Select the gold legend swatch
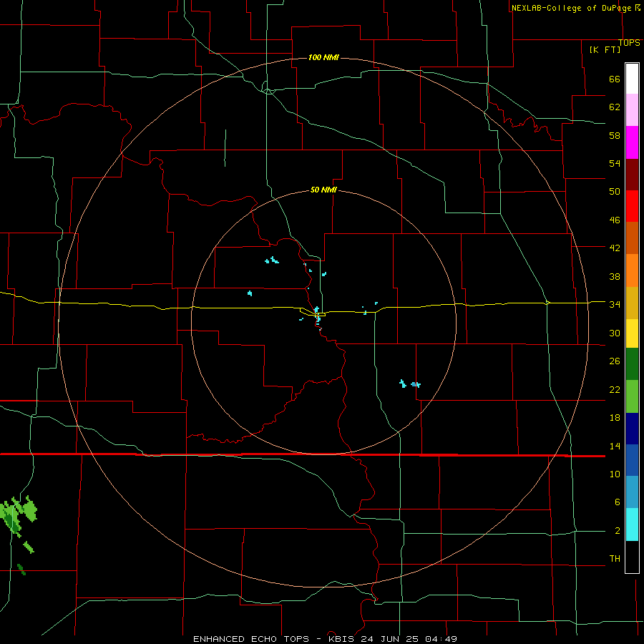The height and width of the screenshot is (644, 644). 632,303
